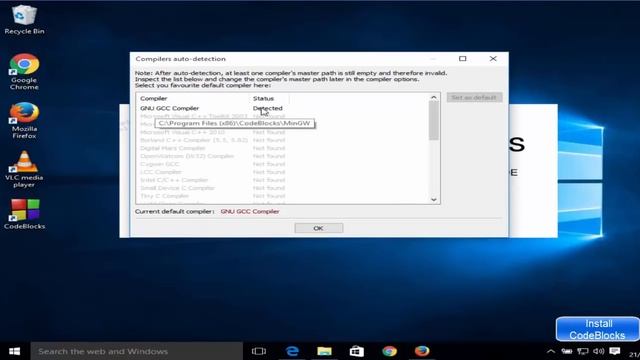Click the network tray icon

(x=583, y=351)
